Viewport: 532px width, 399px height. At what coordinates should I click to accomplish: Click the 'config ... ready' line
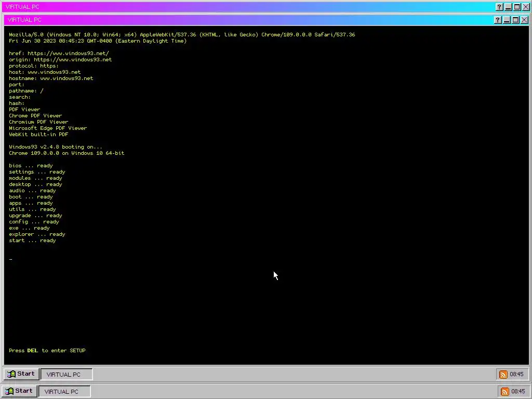[x=34, y=222]
